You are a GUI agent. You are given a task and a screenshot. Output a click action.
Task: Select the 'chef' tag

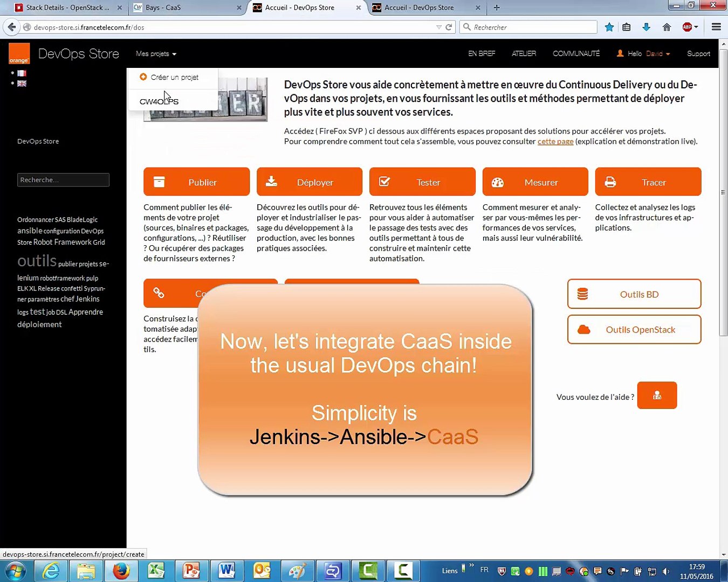67,299
